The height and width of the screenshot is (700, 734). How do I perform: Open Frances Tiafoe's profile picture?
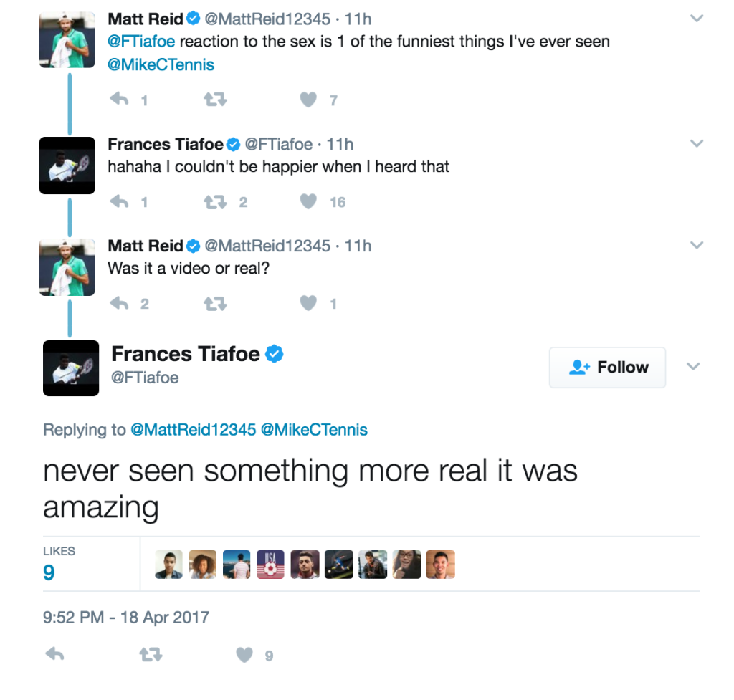click(x=71, y=368)
